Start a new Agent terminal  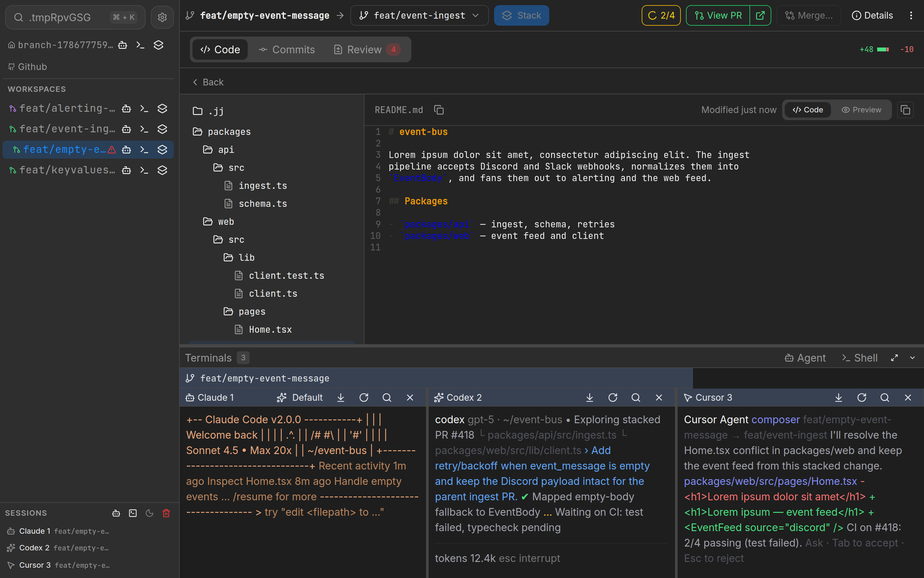coord(805,358)
